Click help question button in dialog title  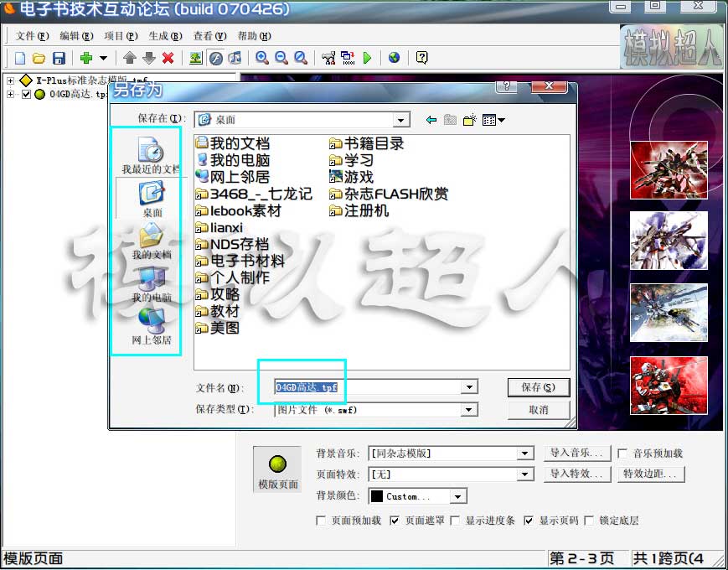click(x=507, y=86)
